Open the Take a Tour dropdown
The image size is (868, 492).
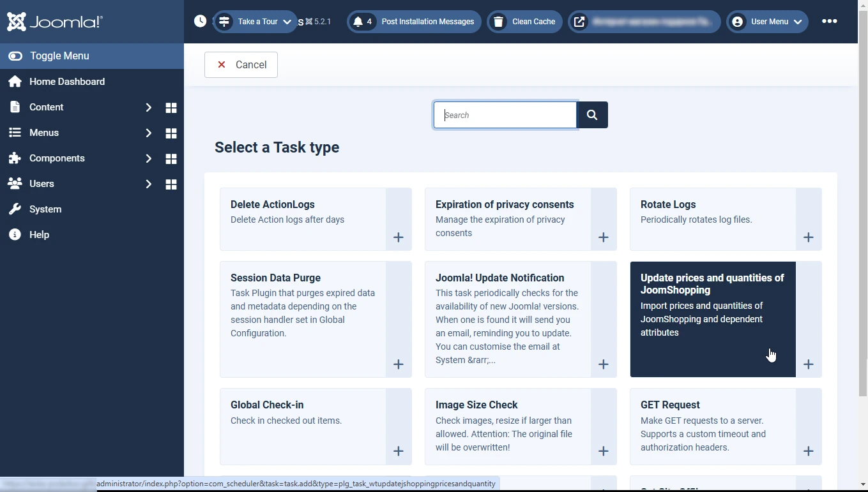point(255,22)
